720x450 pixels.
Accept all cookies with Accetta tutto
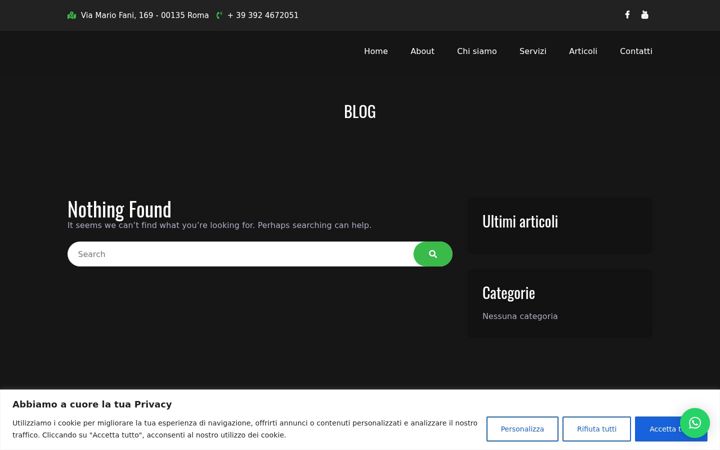[x=671, y=429]
